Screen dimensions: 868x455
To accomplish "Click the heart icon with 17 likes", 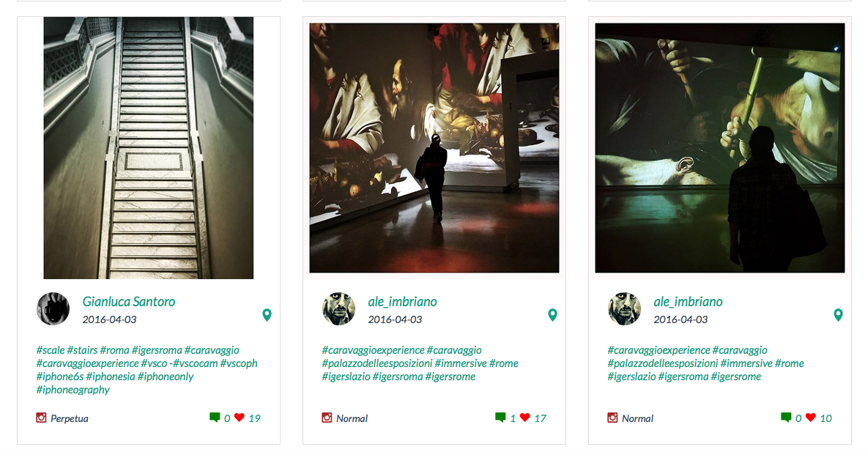I will point(525,418).
